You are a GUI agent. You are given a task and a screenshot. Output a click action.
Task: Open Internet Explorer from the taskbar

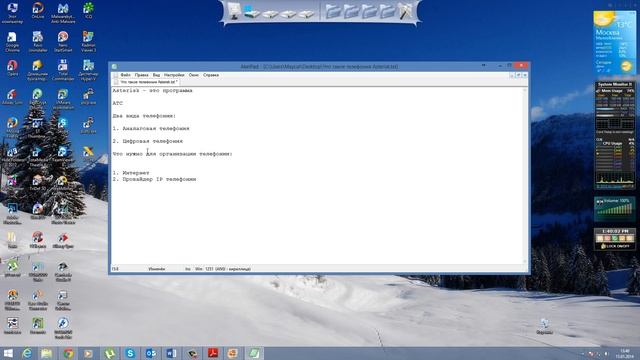[27, 353]
